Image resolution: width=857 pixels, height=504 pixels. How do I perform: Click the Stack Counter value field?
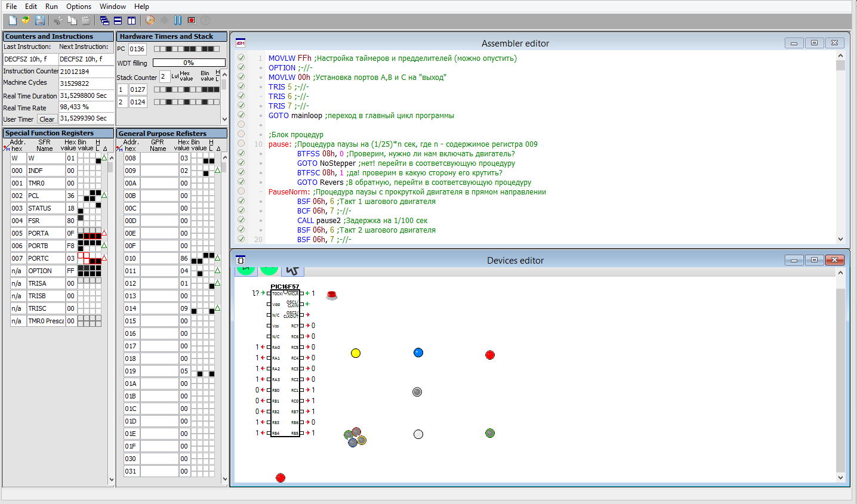click(164, 76)
